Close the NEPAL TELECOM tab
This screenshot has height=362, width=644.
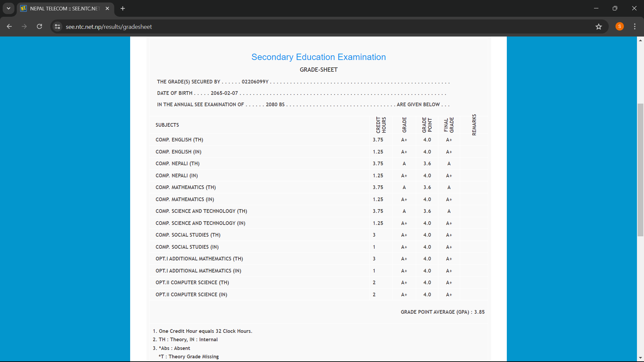click(107, 8)
